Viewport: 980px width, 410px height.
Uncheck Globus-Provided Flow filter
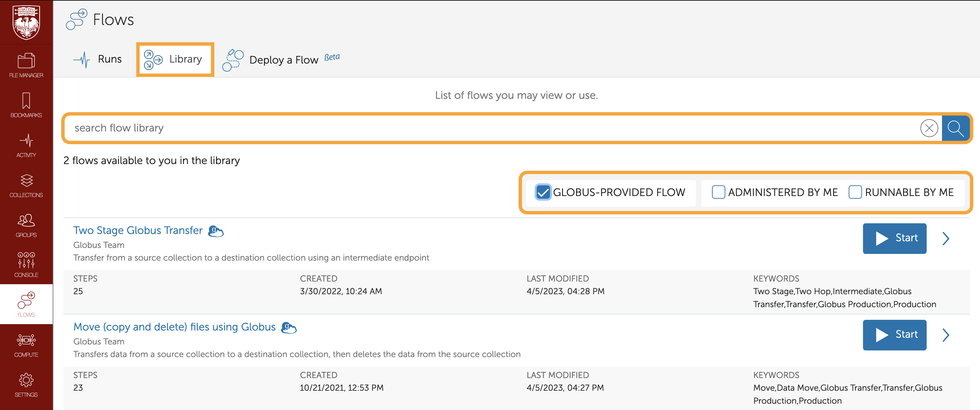(x=543, y=192)
